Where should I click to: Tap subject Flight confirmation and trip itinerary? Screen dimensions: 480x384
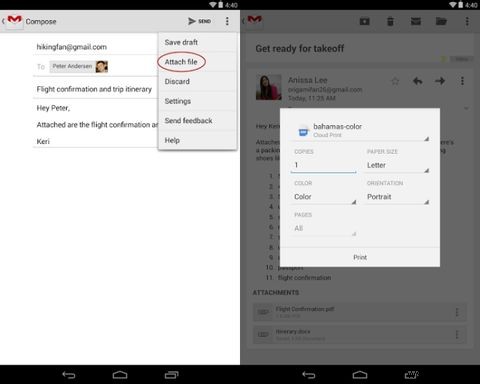(94, 89)
